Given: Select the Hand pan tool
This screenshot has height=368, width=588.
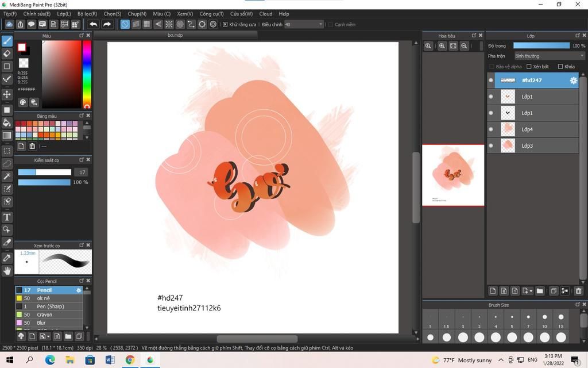Looking at the screenshot, I should [x=7, y=270].
